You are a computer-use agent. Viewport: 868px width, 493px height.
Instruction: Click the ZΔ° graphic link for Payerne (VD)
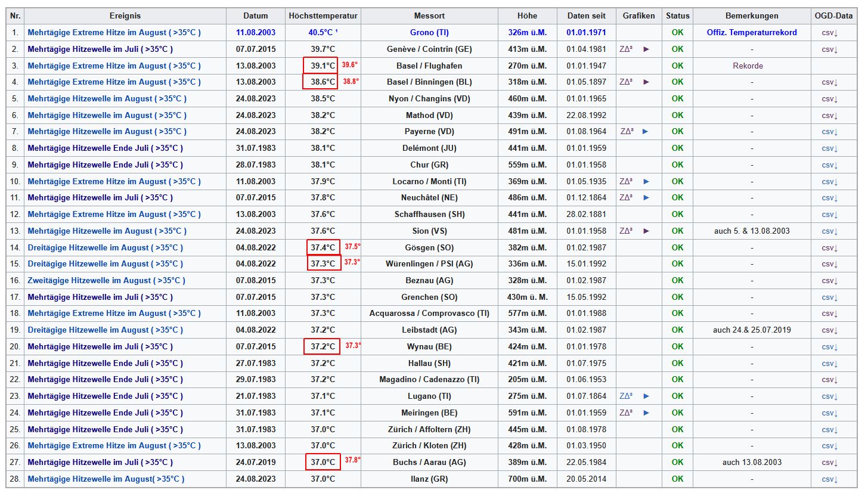627,131
